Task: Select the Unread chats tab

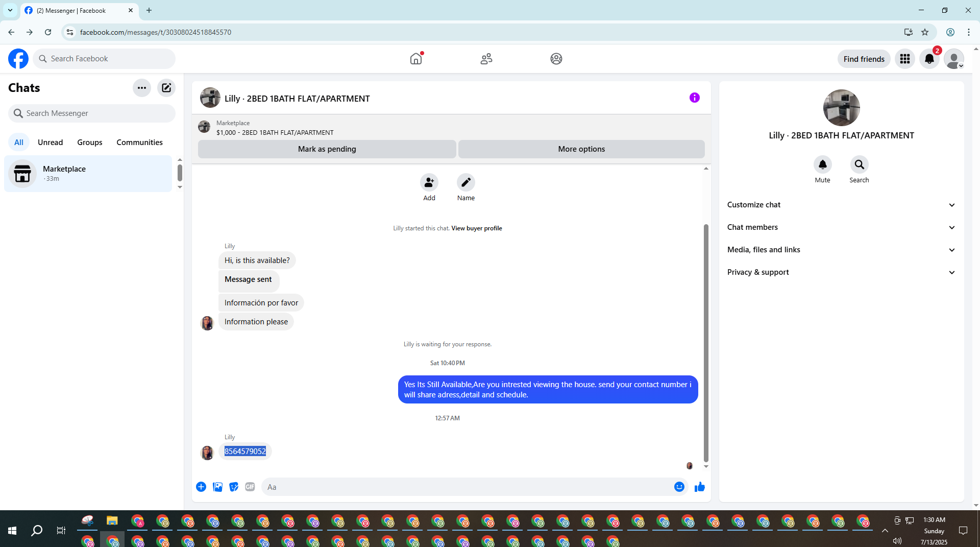Action: [x=51, y=142]
